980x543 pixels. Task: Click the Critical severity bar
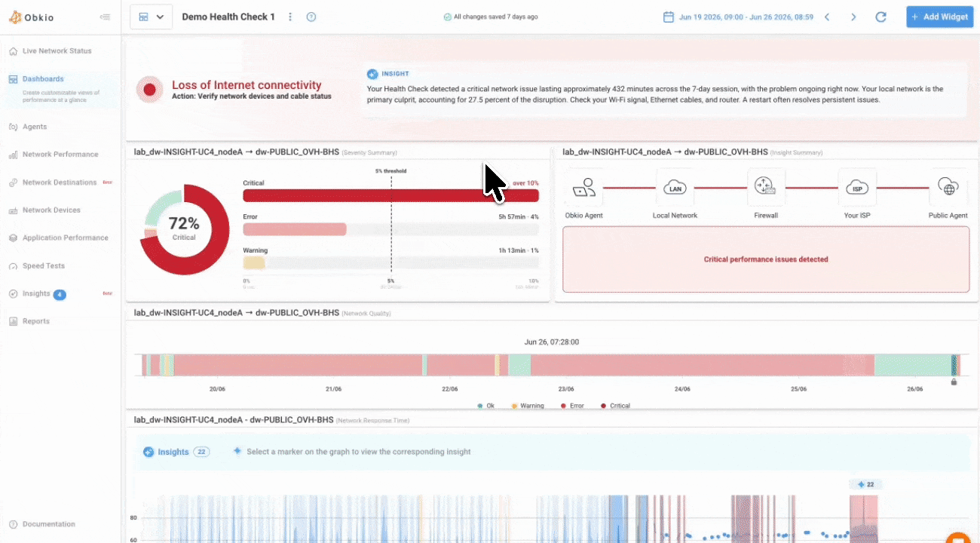coord(390,196)
